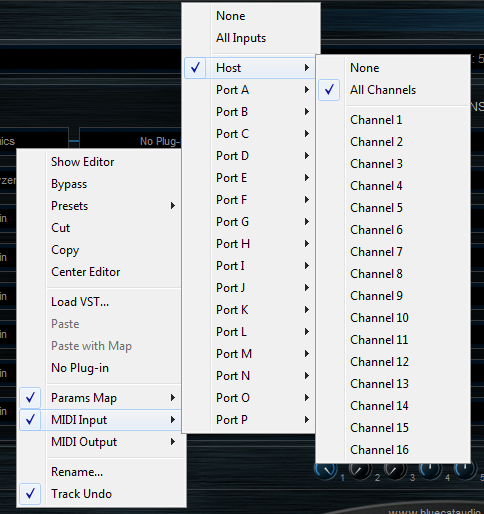484x514 pixels.
Task: Select Channel 10 for Host input
Action: (x=379, y=318)
